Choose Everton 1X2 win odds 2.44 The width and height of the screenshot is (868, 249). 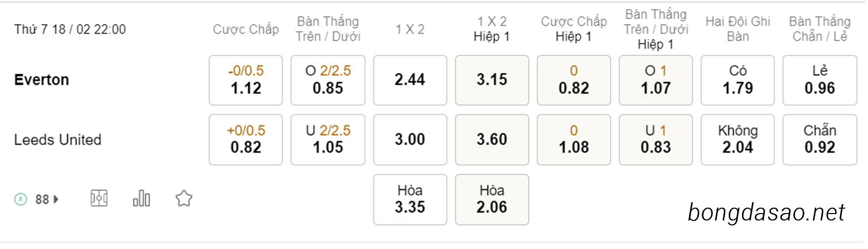[410, 80]
